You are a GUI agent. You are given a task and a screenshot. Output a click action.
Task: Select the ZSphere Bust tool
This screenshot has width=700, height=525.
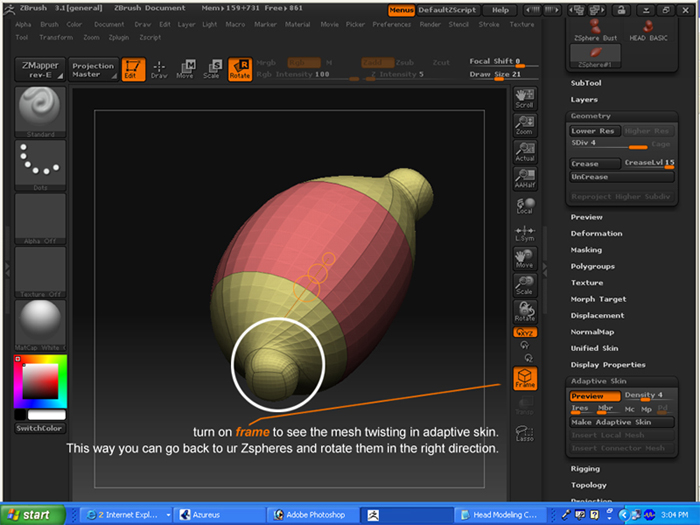596,30
